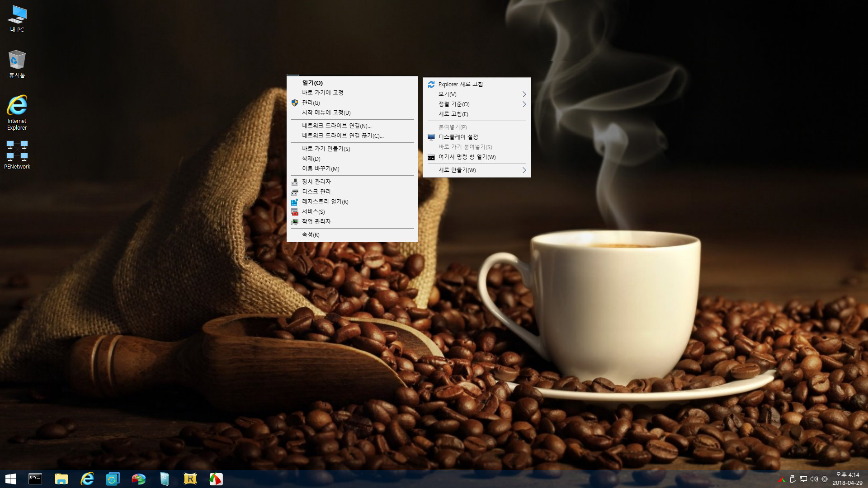868x488 pixels.
Task: Open the Windows Start button
Action: coord(10,479)
